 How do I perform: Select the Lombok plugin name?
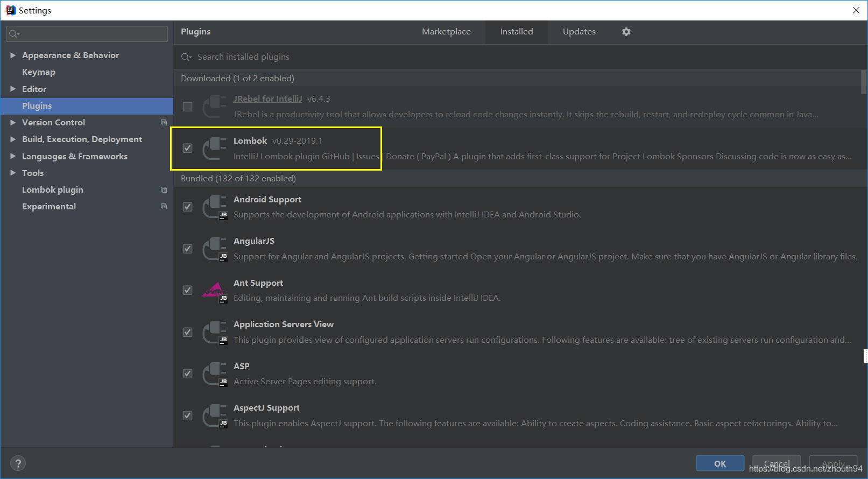click(x=250, y=141)
